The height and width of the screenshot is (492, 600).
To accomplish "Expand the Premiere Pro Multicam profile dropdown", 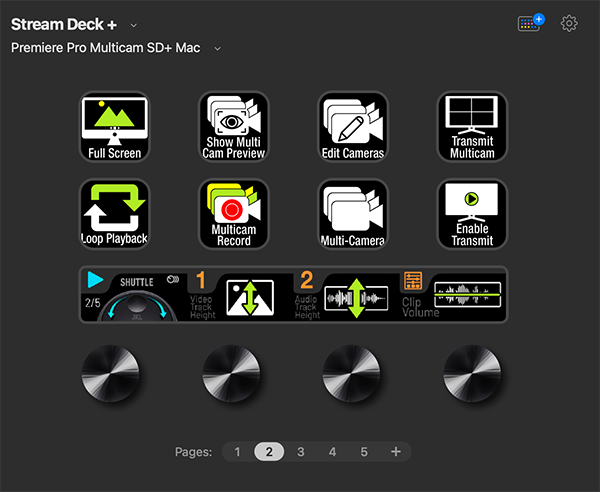I will point(217,49).
